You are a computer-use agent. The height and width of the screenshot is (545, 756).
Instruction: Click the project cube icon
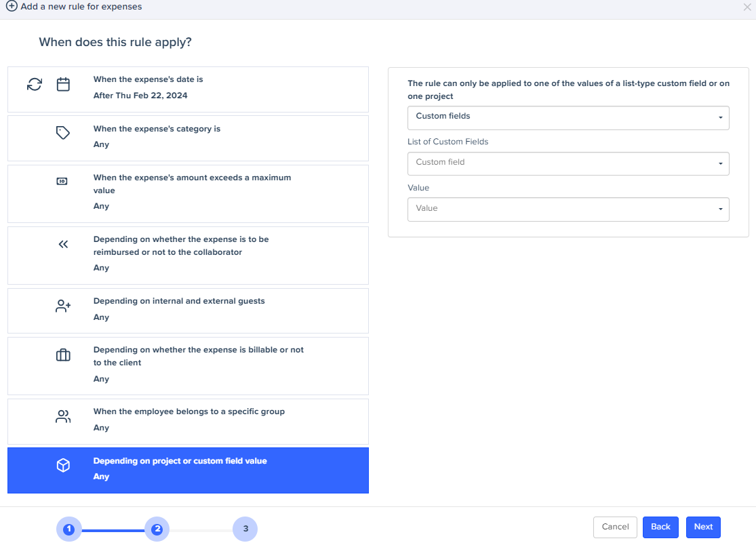(63, 466)
